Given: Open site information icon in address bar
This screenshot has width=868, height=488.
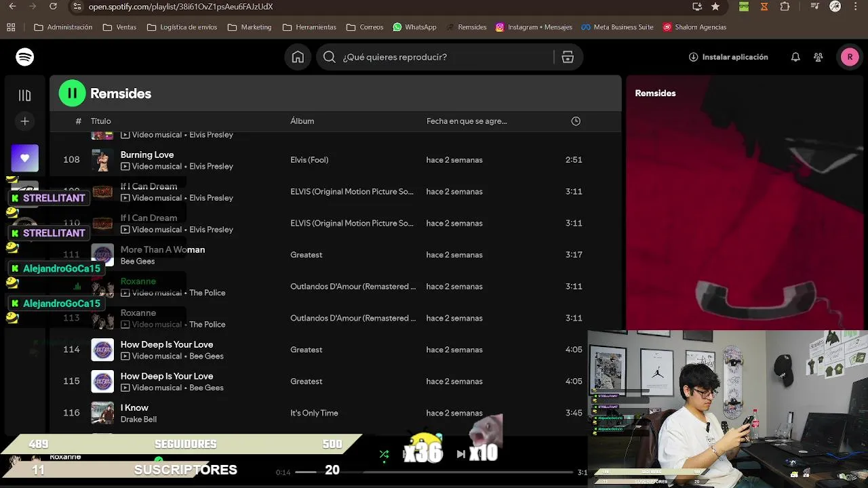Looking at the screenshot, I should click(77, 7).
